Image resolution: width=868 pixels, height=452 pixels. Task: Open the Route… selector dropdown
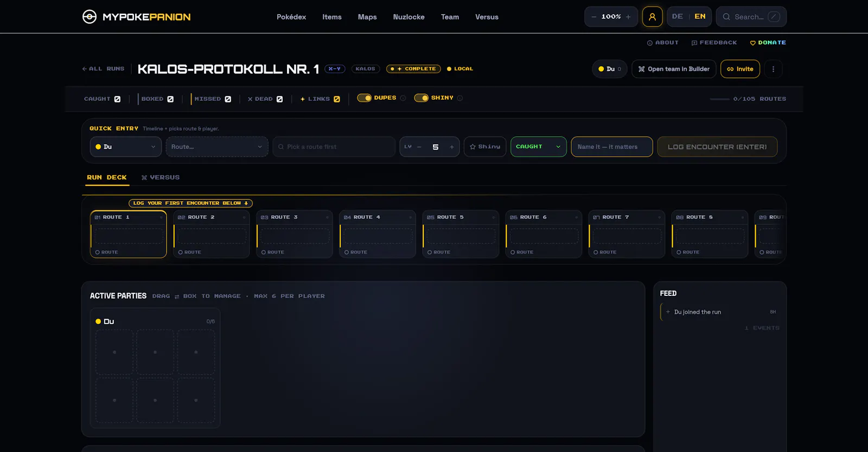coord(217,147)
